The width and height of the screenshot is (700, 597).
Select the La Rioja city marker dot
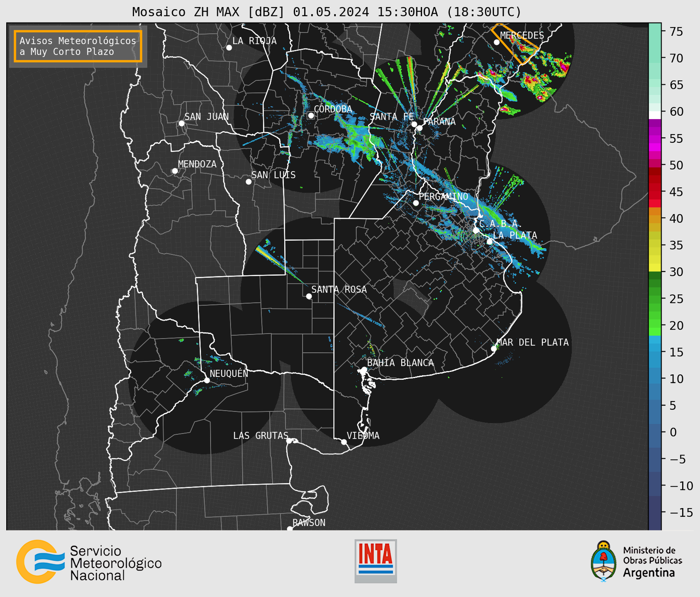click(x=229, y=48)
